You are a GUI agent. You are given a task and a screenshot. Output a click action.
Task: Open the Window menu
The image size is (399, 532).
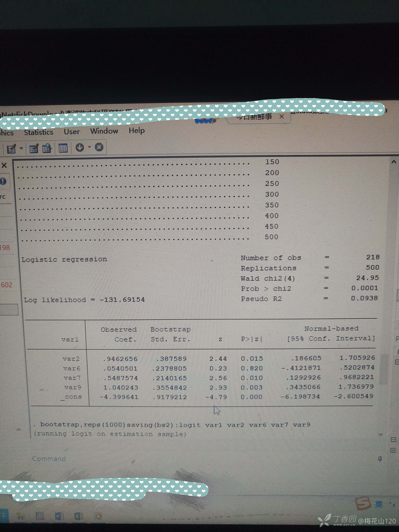point(104,131)
